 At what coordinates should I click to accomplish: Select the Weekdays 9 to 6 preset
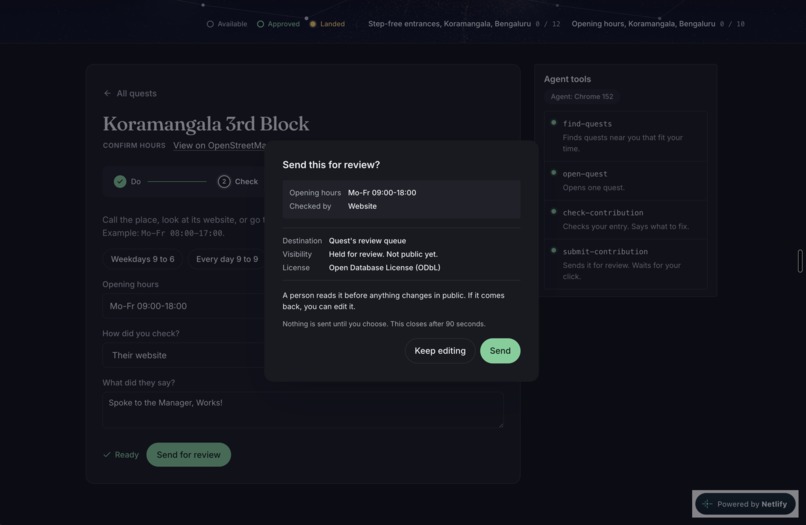[142, 259]
